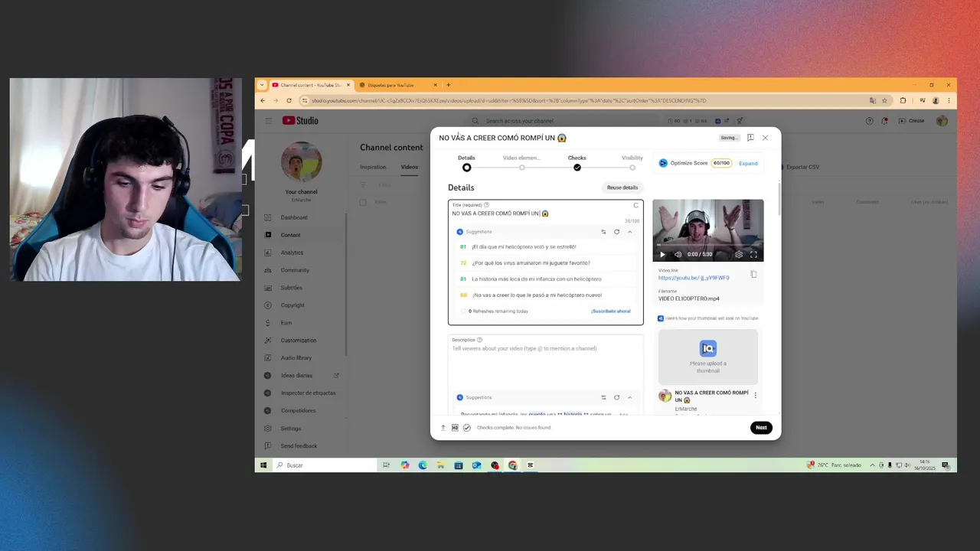Image resolution: width=980 pixels, height=551 pixels.
Task: Go to the Checks step
Action: pyautogui.click(x=577, y=162)
